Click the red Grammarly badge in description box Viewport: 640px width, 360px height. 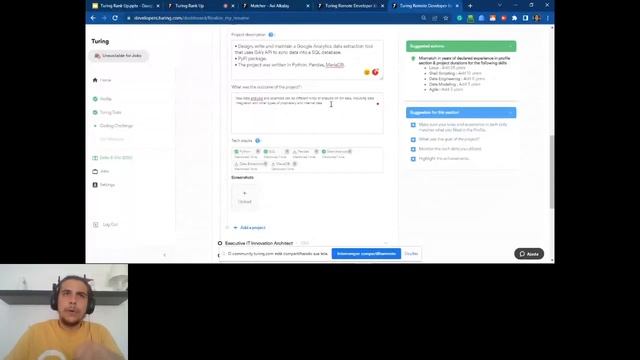[375, 72]
